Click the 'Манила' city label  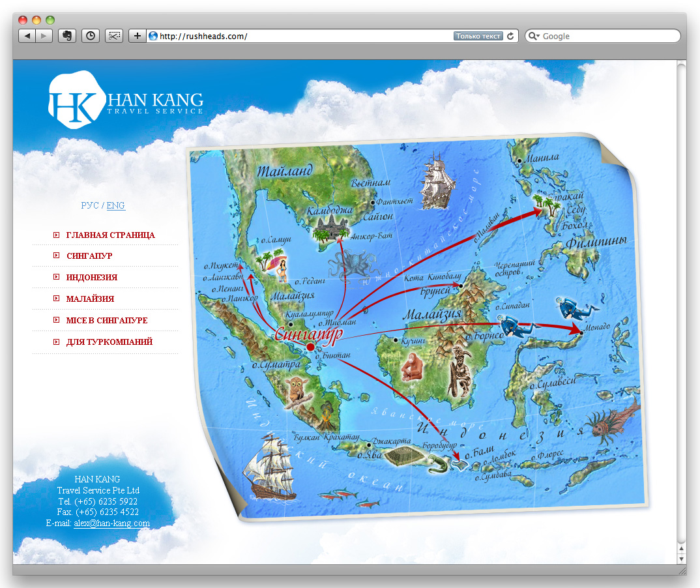(x=542, y=158)
